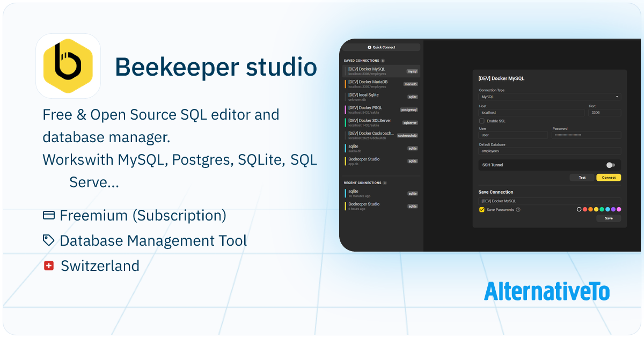Click the Beekeeper Studio hexagon logo

(68, 65)
